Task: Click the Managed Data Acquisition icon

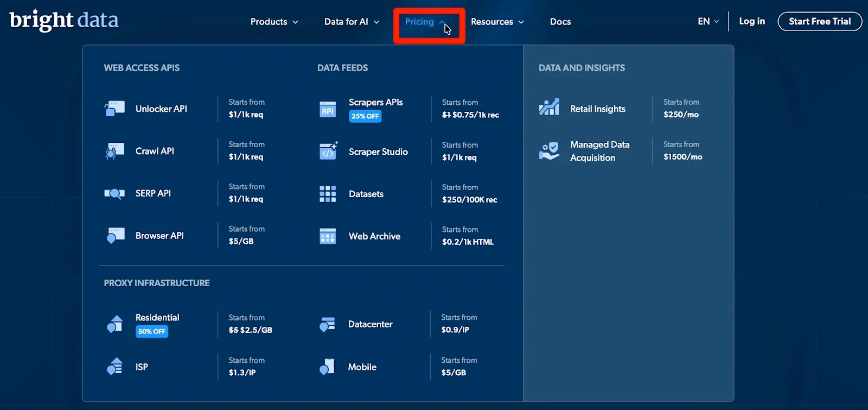Action: [x=549, y=151]
